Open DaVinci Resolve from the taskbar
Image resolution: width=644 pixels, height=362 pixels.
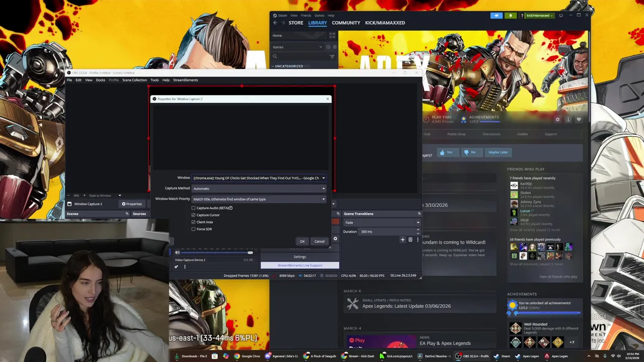pyautogui.click(x=435, y=356)
